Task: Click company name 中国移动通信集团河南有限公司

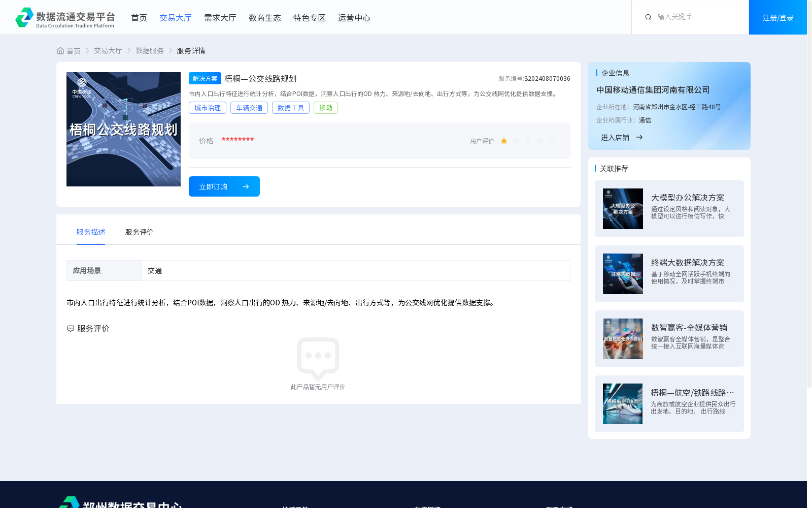Action: (653, 90)
